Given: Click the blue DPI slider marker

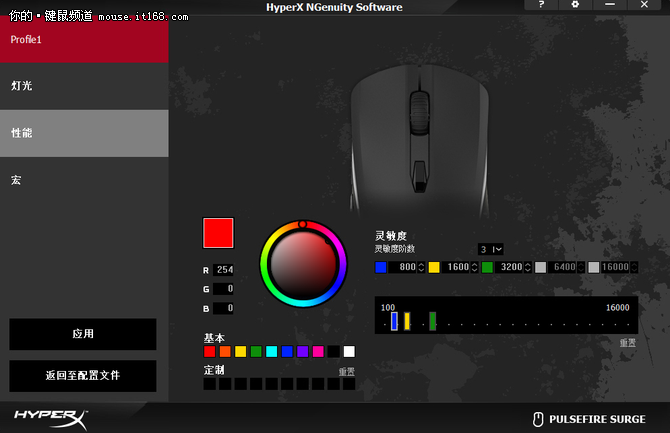Looking at the screenshot, I should pos(394,321).
